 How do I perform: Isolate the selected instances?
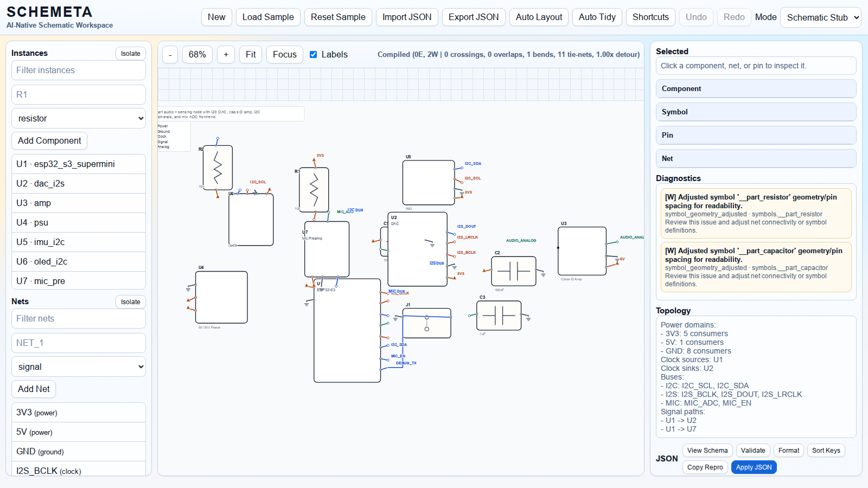(130, 54)
